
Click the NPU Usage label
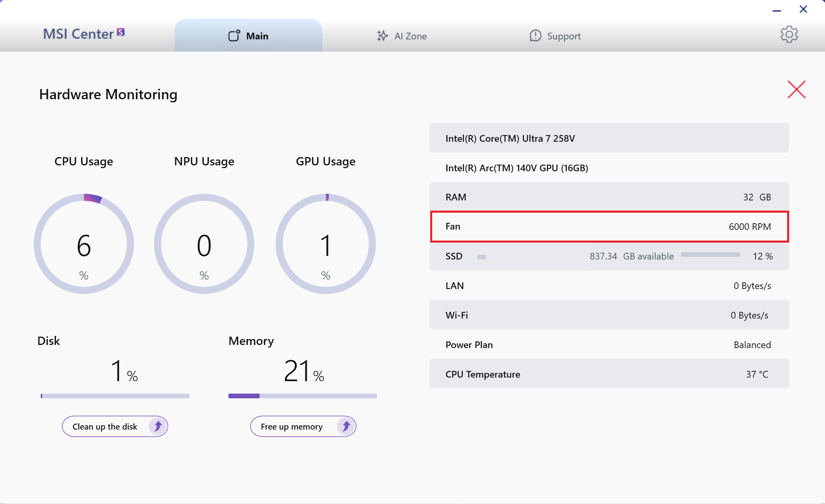pyautogui.click(x=204, y=161)
